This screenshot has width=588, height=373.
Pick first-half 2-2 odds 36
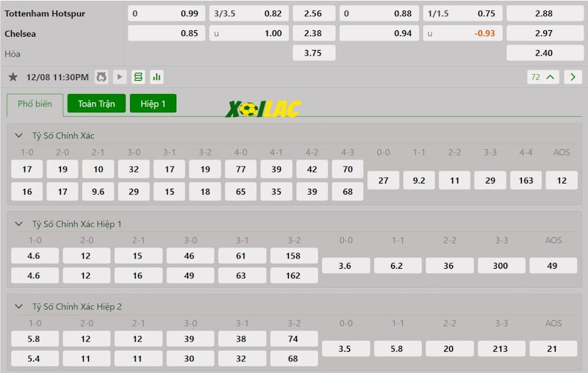click(x=450, y=266)
